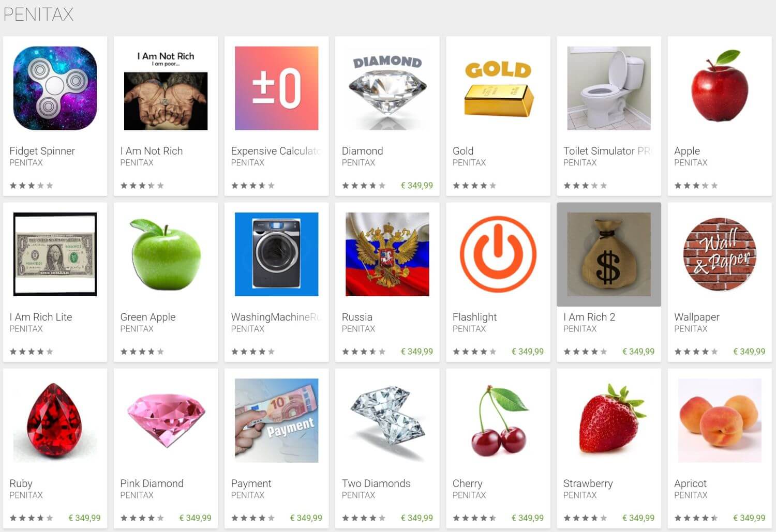Open the I Am Rich Lite dollar bill thumbnail
Viewport: 776px width, 532px height.
click(x=55, y=254)
